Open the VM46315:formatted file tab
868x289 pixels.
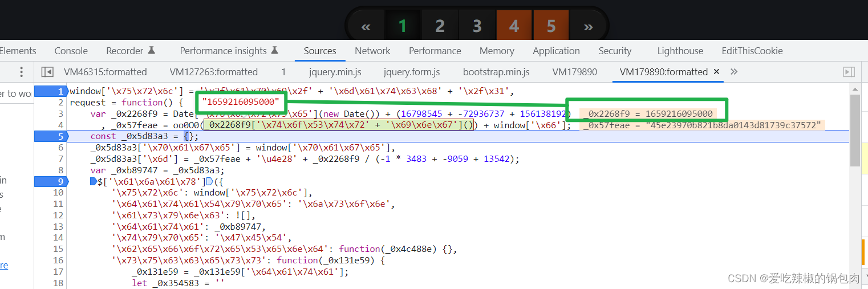coord(106,72)
